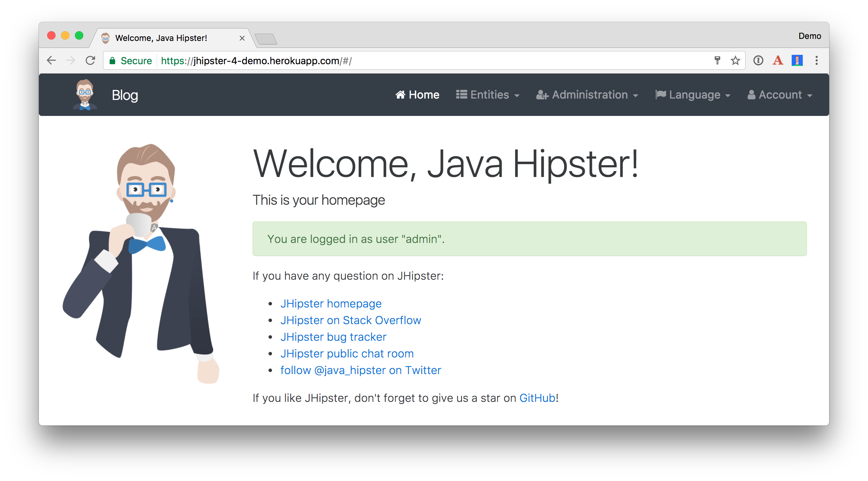Close the Welcome, Java Hipster! tab

coord(242,38)
